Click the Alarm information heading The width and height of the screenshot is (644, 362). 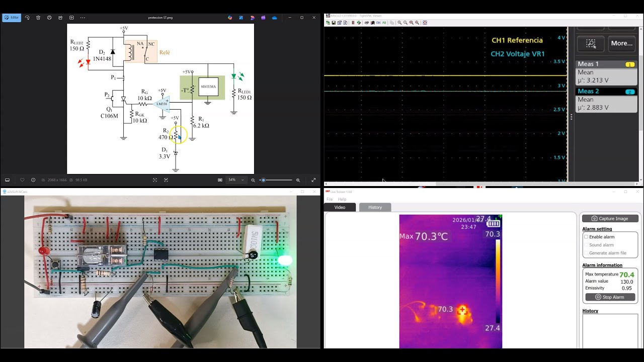602,265
